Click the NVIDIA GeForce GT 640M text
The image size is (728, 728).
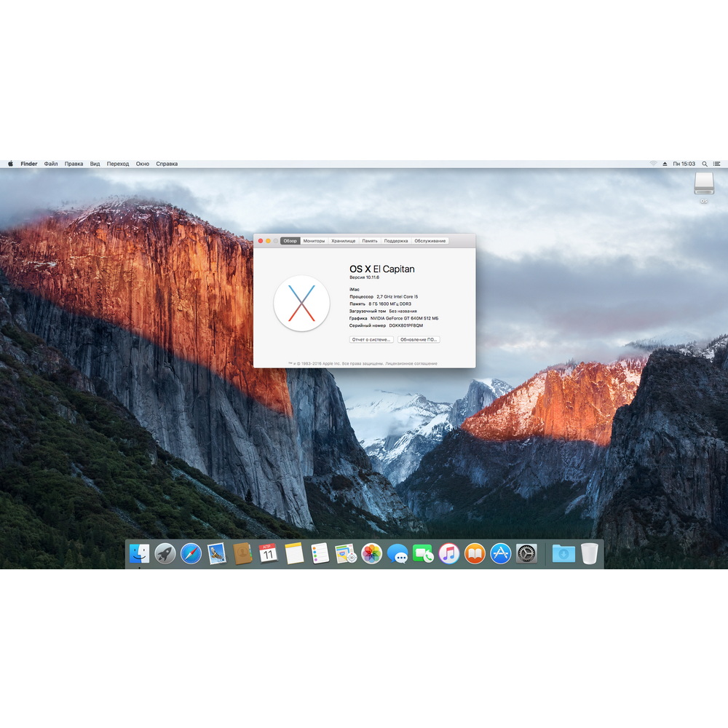404,319
